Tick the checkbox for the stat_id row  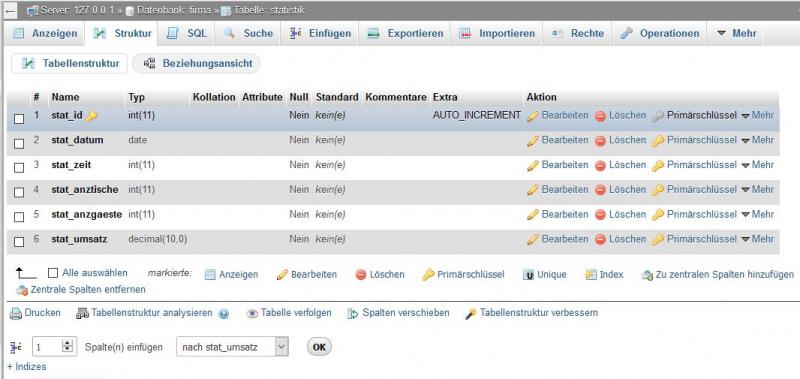click(x=19, y=119)
